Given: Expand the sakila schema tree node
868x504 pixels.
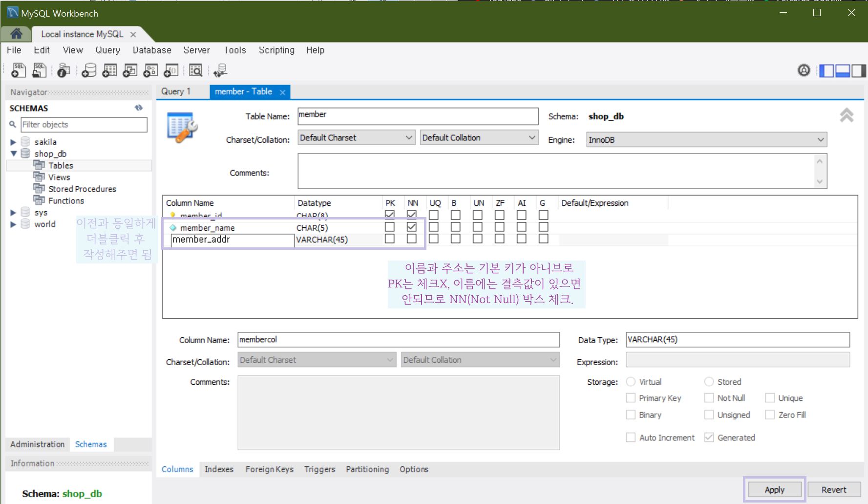Looking at the screenshot, I should coord(13,142).
